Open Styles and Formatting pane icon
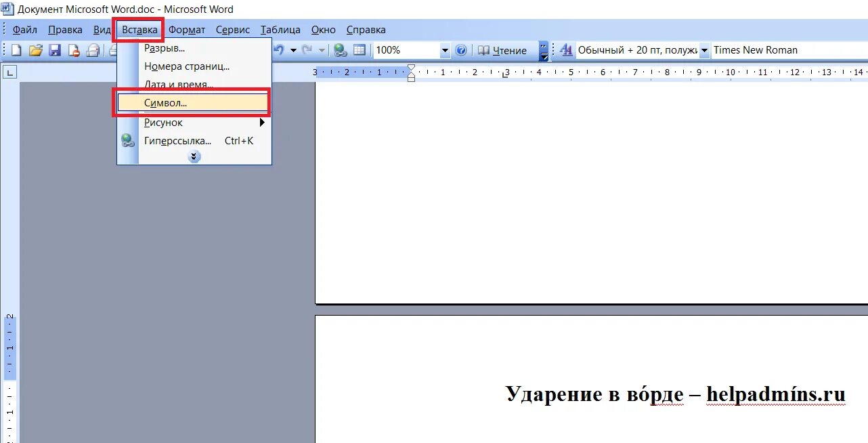The height and width of the screenshot is (443, 868). click(x=566, y=50)
